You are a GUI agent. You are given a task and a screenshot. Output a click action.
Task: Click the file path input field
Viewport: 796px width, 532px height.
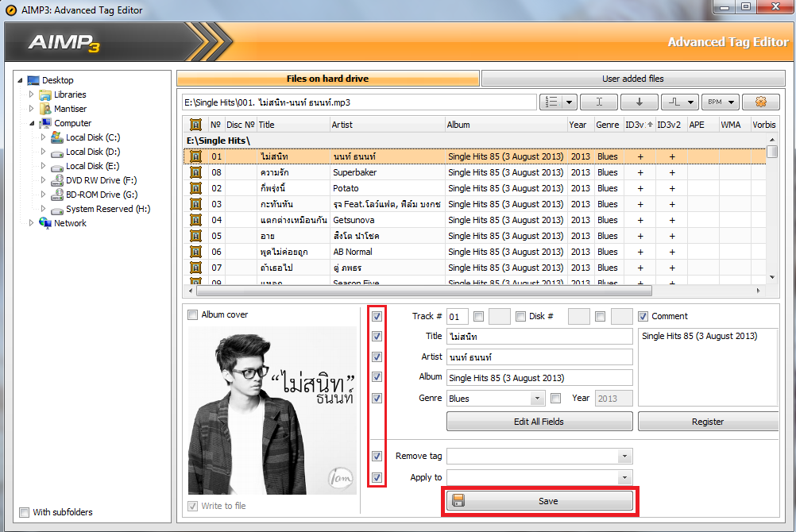click(359, 102)
